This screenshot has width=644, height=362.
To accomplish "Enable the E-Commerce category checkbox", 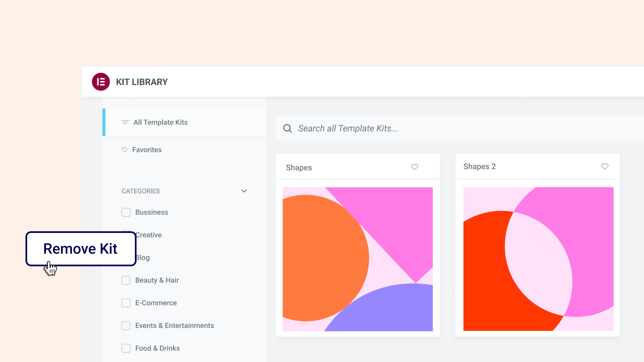I will 126,303.
